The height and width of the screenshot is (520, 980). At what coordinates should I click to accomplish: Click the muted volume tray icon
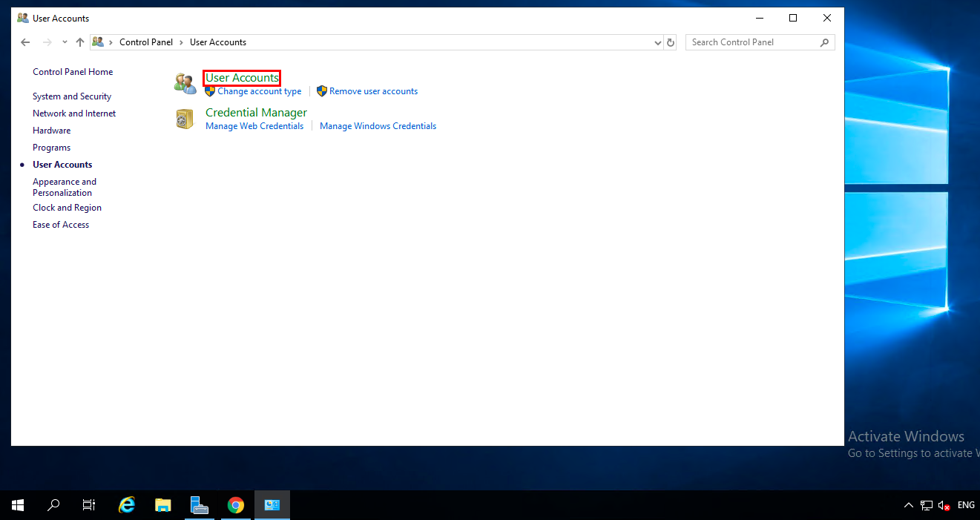click(x=944, y=505)
